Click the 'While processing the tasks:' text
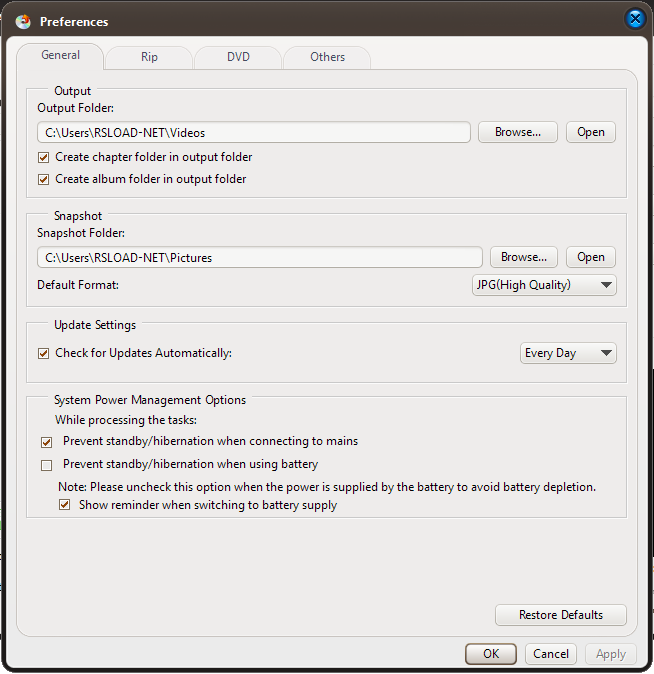The width and height of the screenshot is (654, 674). [126, 420]
